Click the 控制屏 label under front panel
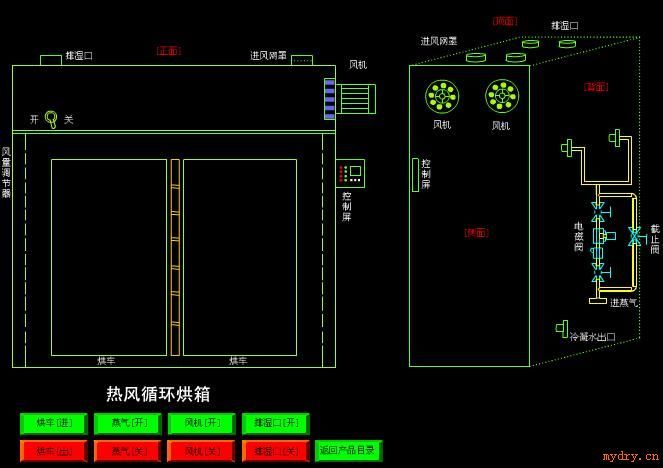This screenshot has height=468, width=663. point(347,207)
